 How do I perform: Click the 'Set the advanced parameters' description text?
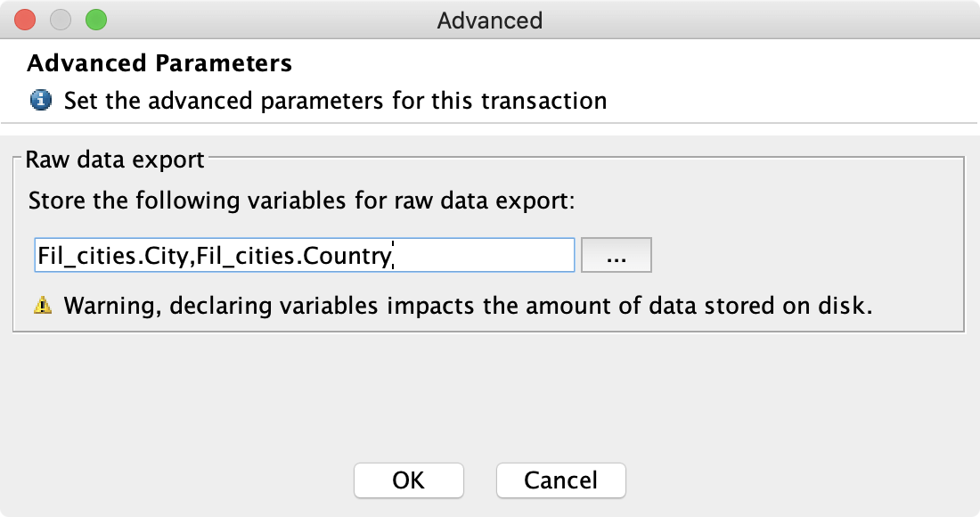[x=336, y=101]
